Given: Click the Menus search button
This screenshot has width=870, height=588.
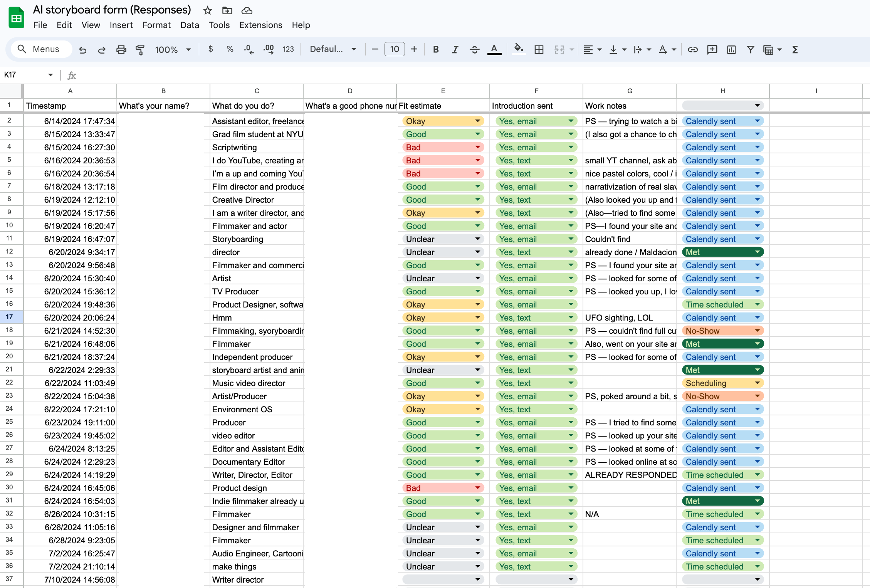Looking at the screenshot, I should pyautogui.click(x=40, y=49).
